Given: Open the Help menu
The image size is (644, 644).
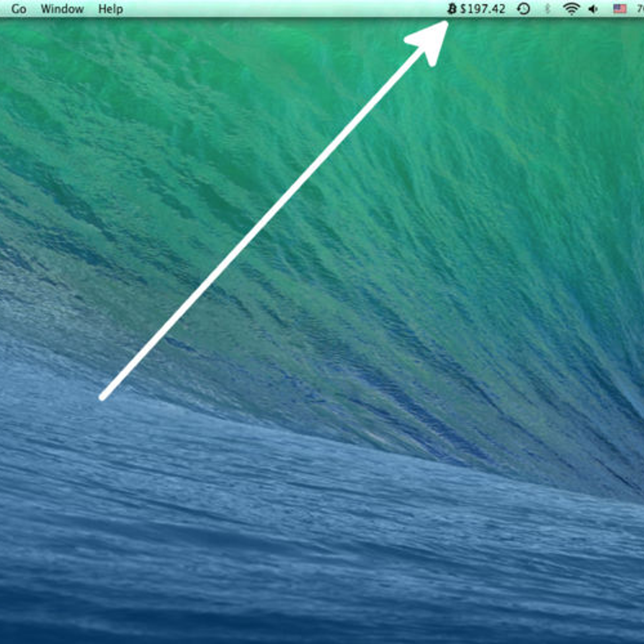Looking at the screenshot, I should (110, 9).
